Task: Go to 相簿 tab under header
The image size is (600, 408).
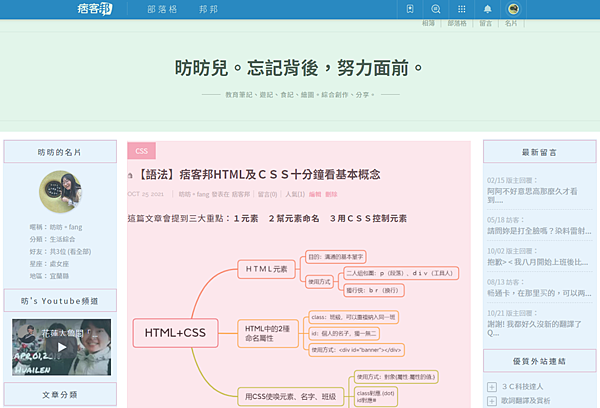Action: pos(428,23)
